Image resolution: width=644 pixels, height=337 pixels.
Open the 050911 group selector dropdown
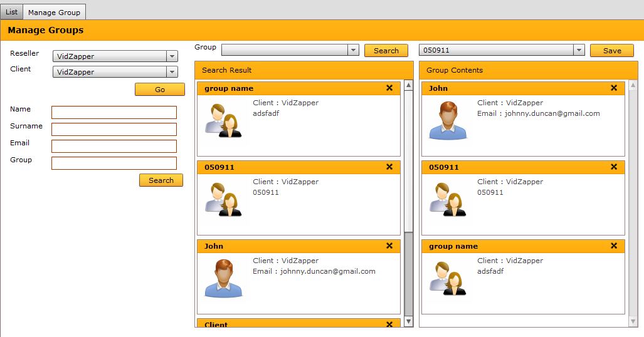click(x=579, y=50)
